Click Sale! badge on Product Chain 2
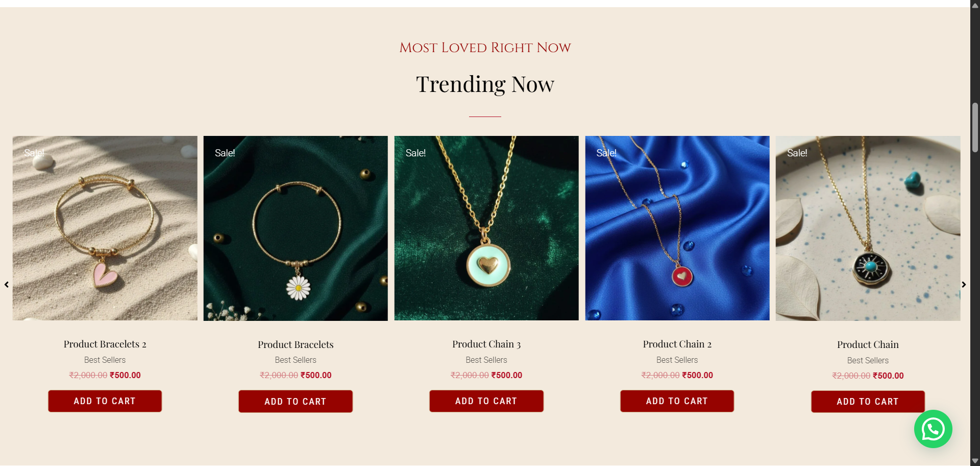Viewport: 980px width, 466px height. (x=606, y=153)
